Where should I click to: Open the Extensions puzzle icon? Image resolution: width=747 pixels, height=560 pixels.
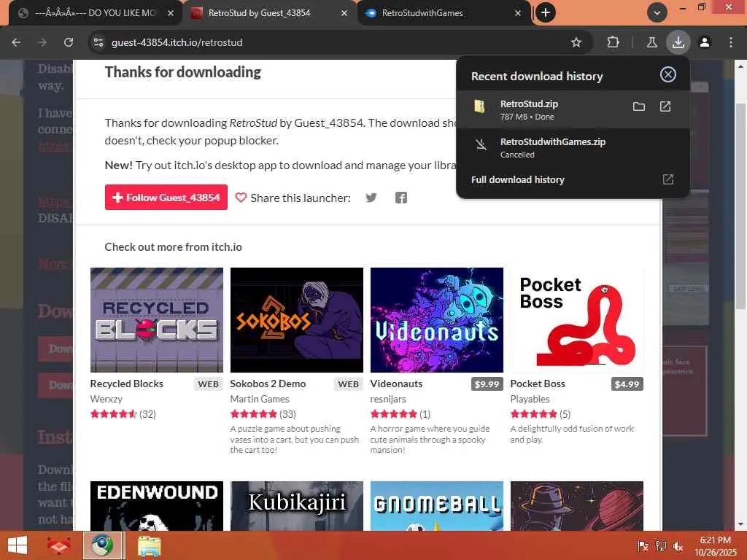613,42
